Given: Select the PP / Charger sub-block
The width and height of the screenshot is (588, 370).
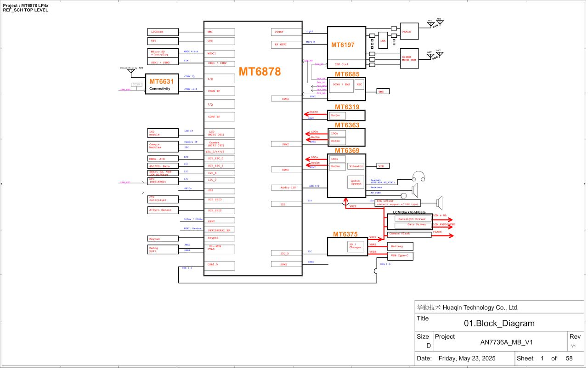Looking at the screenshot, I should click(356, 246).
